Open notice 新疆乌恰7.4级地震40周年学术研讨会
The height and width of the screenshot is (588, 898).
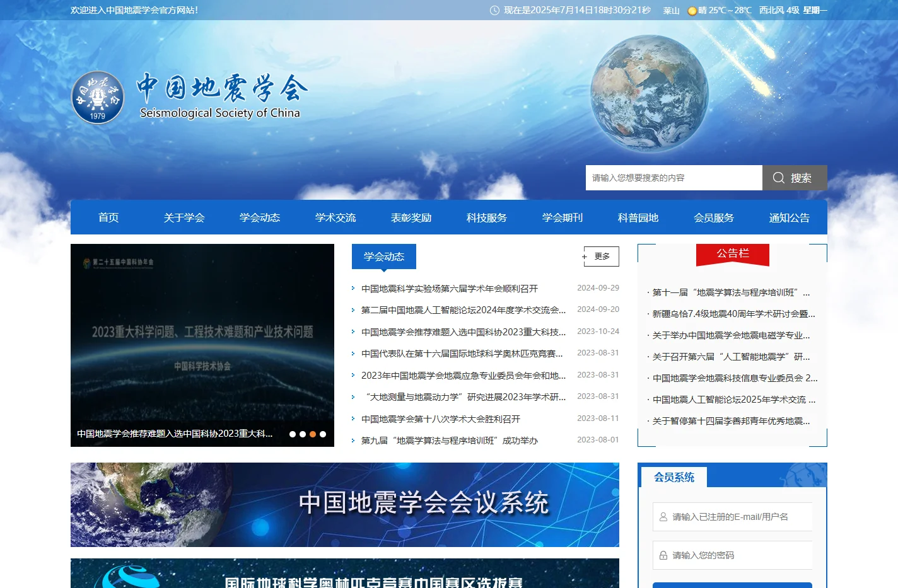pos(733,314)
